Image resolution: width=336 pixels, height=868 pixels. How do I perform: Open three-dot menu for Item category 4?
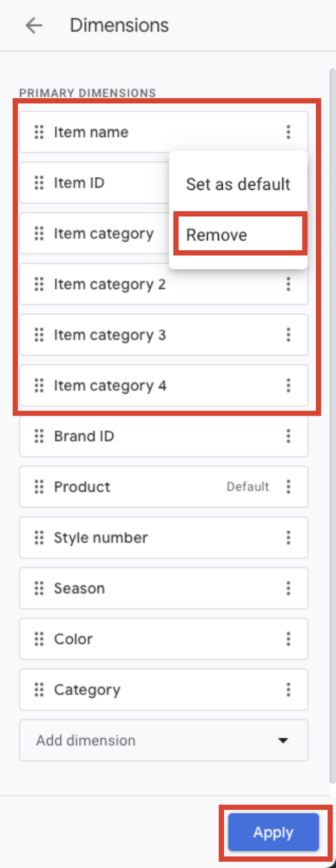288,385
